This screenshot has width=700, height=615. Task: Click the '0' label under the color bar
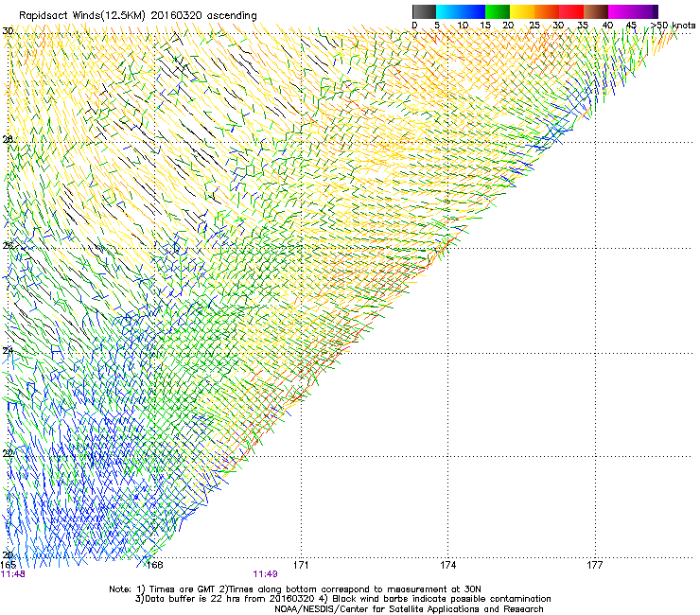[414, 26]
